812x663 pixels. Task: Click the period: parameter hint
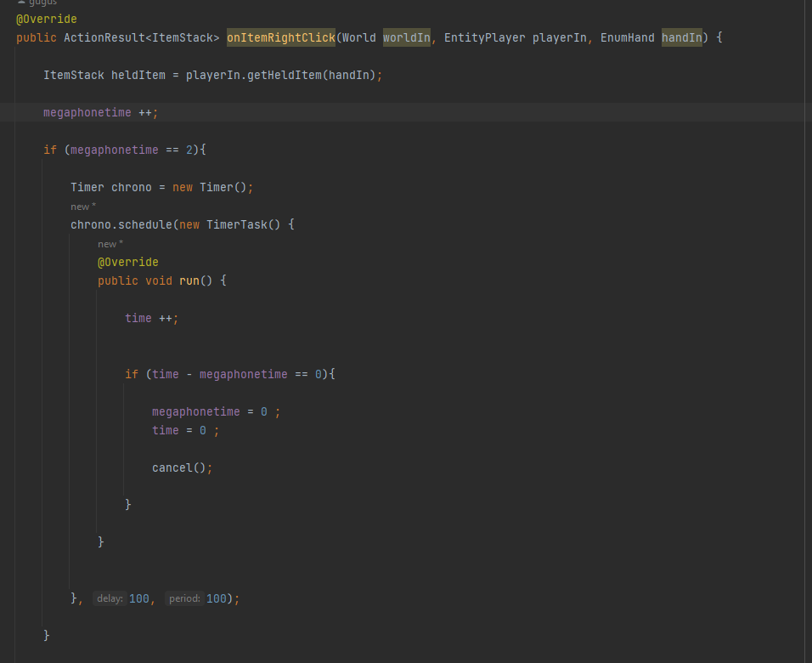tap(184, 599)
